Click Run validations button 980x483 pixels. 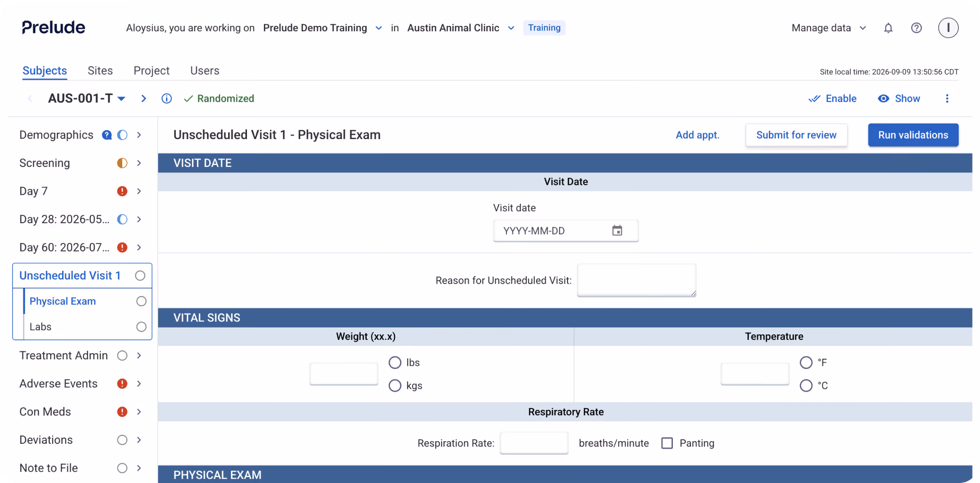(x=913, y=135)
